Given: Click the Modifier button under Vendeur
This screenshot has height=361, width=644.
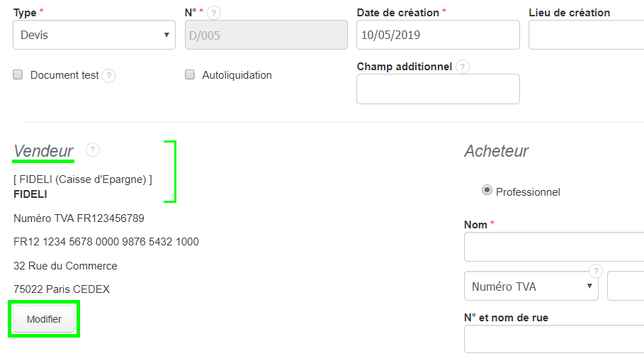Looking at the screenshot, I should pos(44,319).
